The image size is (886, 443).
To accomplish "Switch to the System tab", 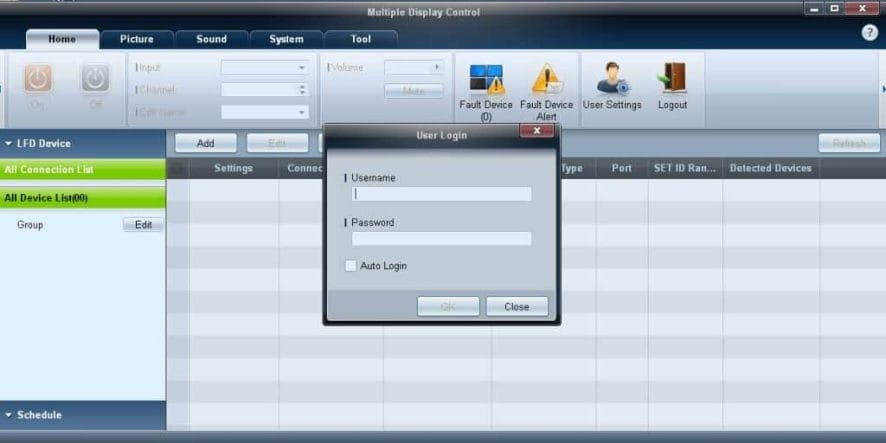I will coord(286,39).
